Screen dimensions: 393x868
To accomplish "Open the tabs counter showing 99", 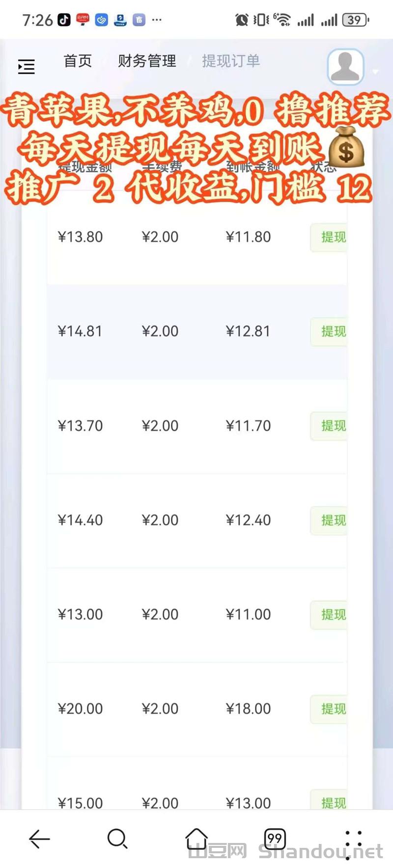I will 275,839.
